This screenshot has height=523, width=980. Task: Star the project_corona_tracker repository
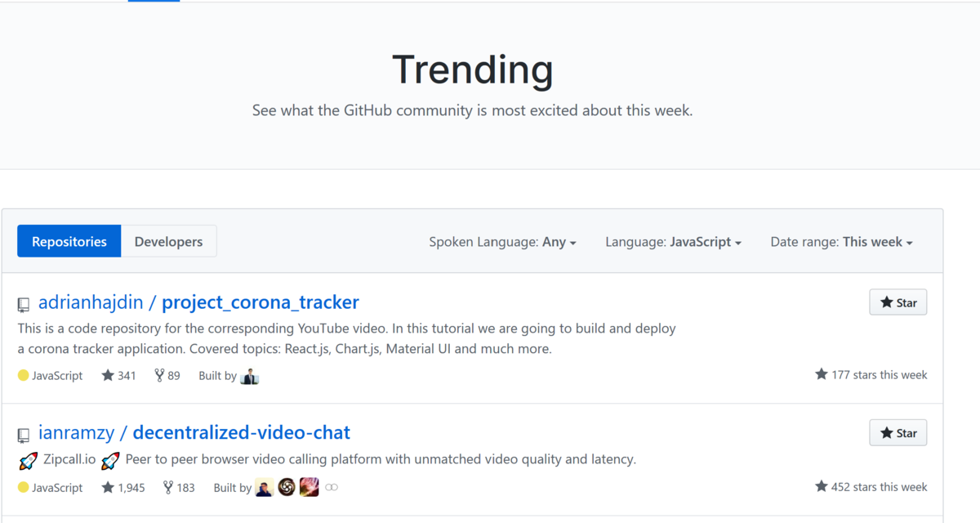tap(898, 302)
